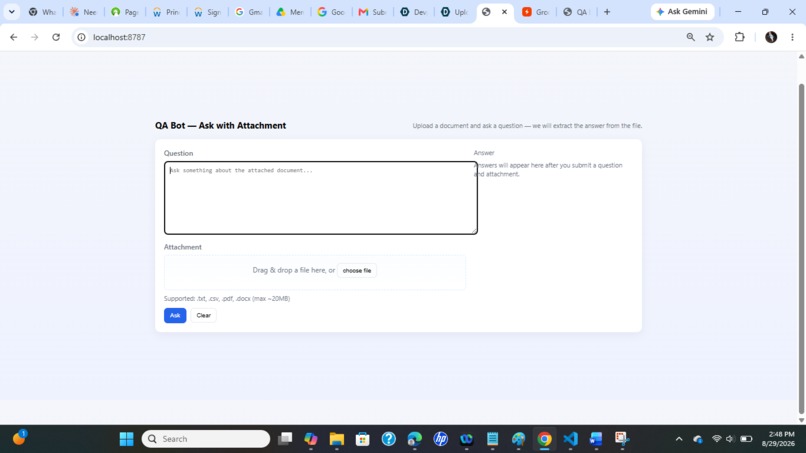Image resolution: width=806 pixels, height=453 pixels.
Task: Open the Chrome profile avatar
Action: [x=771, y=37]
